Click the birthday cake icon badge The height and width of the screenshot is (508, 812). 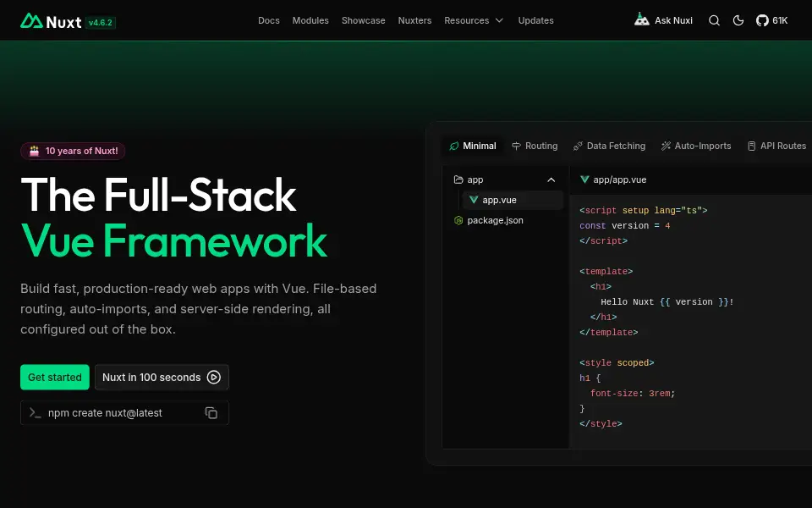point(34,151)
